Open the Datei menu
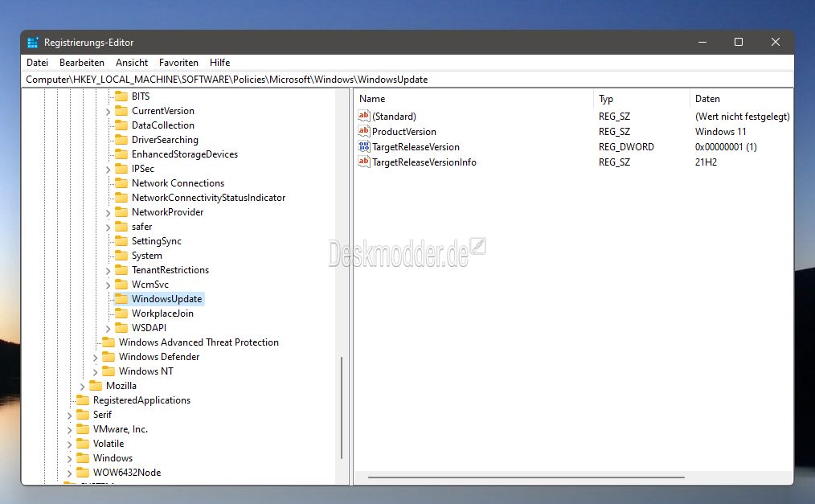Viewport: 815px width, 504px height. coord(38,63)
